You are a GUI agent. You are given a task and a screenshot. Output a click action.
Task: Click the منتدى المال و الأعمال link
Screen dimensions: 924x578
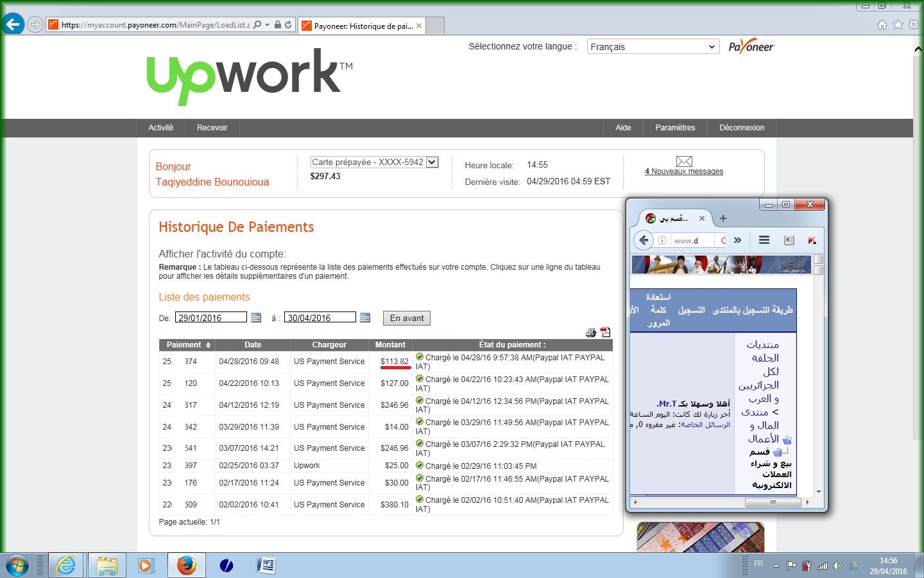pos(760,426)
